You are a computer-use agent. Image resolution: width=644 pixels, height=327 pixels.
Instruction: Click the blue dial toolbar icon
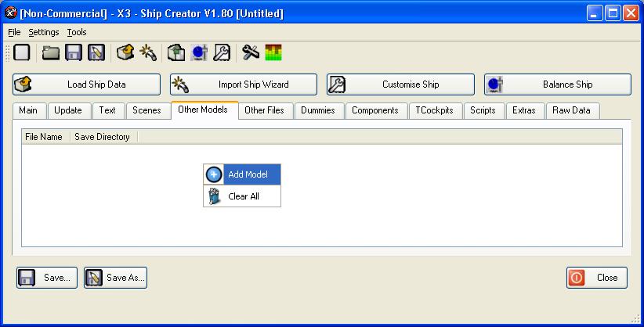pyautogui.click(x=199, y=53)
